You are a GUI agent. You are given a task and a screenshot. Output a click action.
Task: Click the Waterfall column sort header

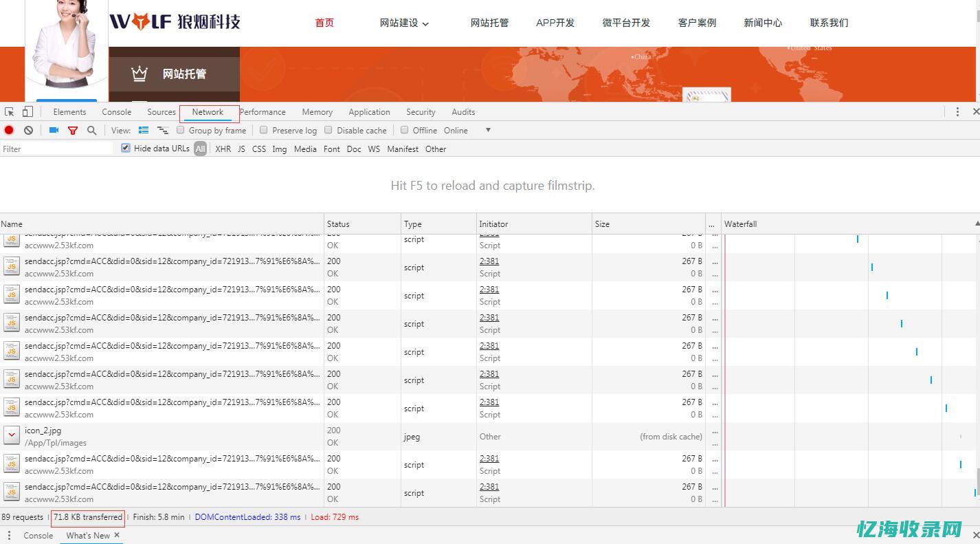[x=740, y=224]
